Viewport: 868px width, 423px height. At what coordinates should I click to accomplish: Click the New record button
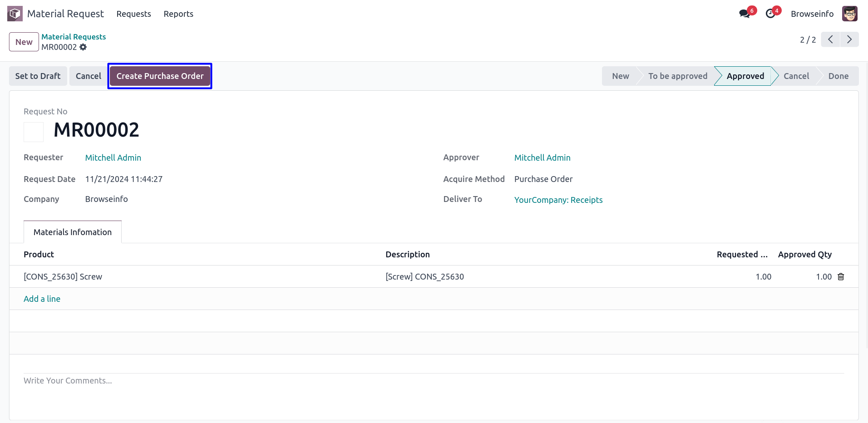(24, 42)
